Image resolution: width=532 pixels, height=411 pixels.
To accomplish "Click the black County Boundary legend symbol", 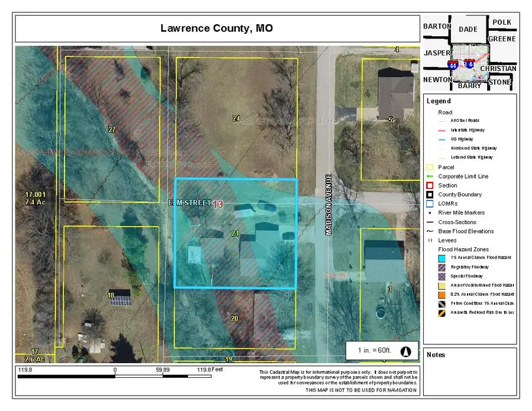I will (x=430, y=195).
